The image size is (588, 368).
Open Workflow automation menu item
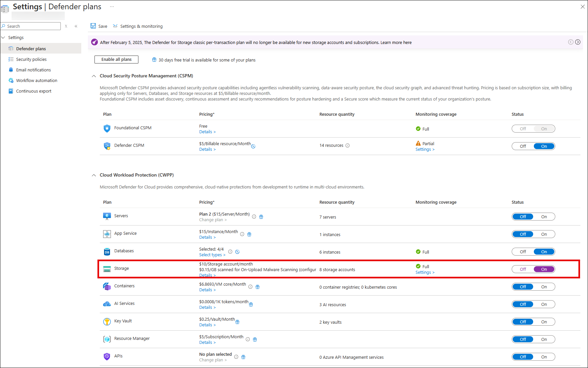click(x=37, y=81)
